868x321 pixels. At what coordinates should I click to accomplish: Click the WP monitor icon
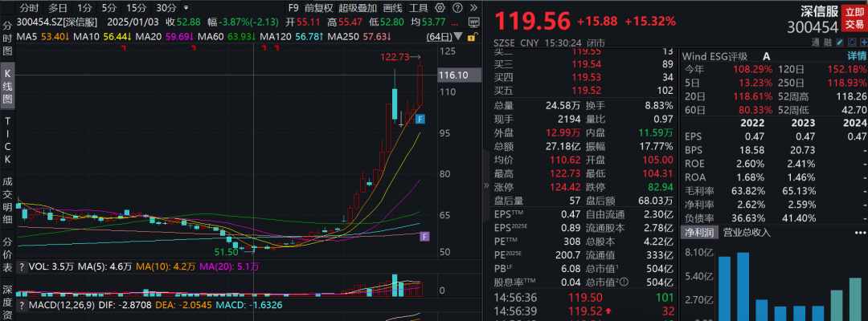tap(474, 22)
